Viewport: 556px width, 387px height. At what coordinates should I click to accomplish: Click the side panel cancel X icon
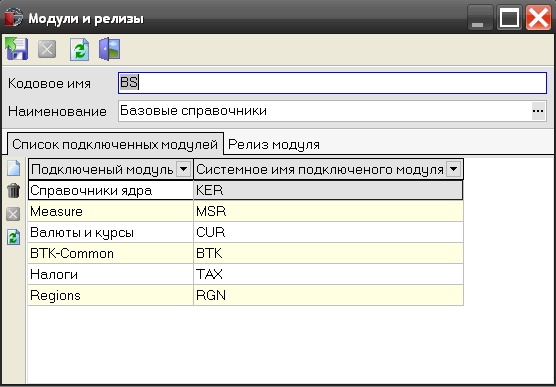pyautogui.click(x=13, y=214)
